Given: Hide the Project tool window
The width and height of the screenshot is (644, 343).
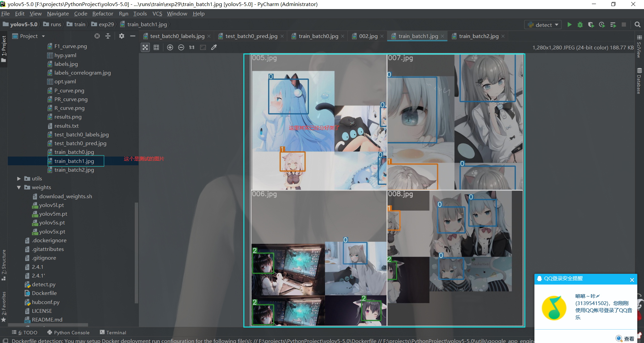Looking at the screenshot, I should coord(133,36).
